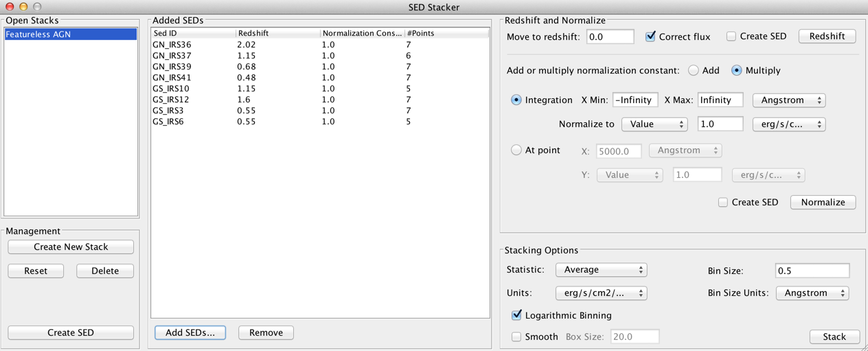
Task: Click the Y value 1.0 field
Action: (697, 175)
